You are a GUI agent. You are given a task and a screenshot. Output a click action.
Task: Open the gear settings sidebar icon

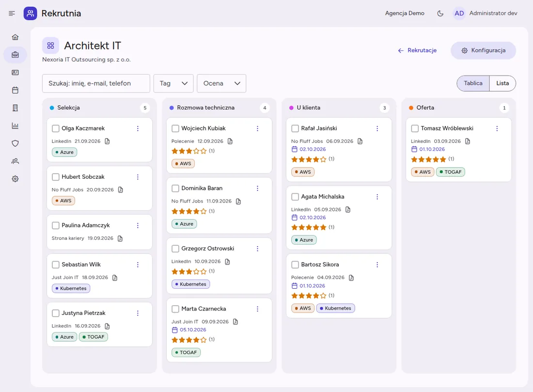tap(16, 179)
